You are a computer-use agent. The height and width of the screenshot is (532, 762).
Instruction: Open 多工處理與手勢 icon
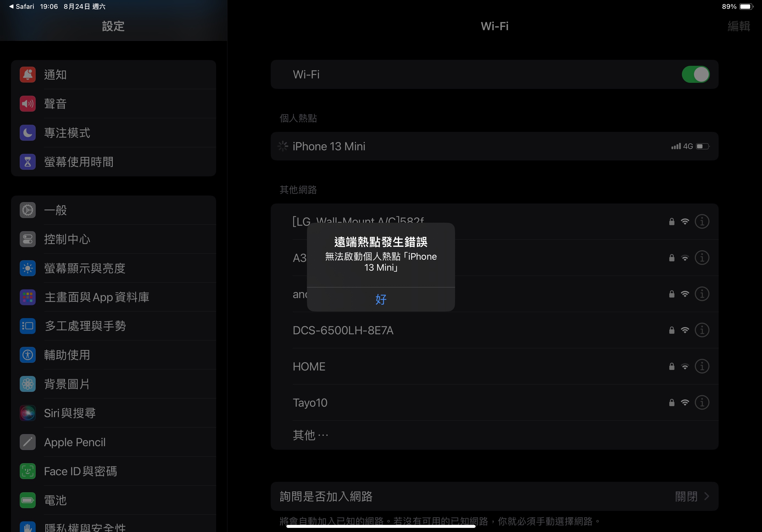point(27,326)
